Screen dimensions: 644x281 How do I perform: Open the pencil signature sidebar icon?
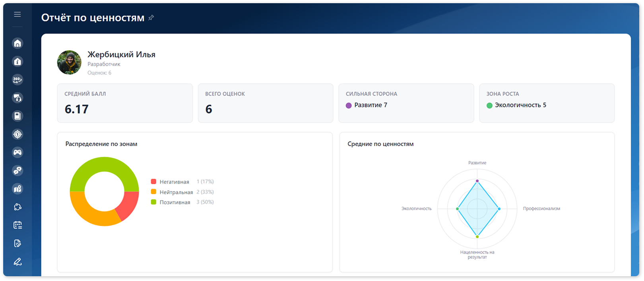pos(17,261)
